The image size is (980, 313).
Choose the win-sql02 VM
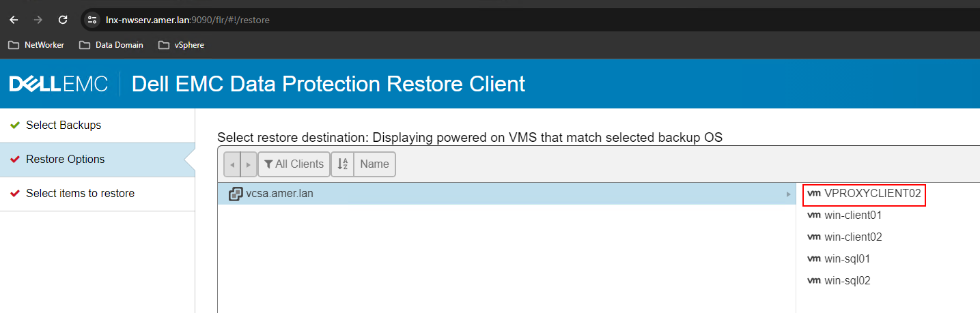pos(847,281)
